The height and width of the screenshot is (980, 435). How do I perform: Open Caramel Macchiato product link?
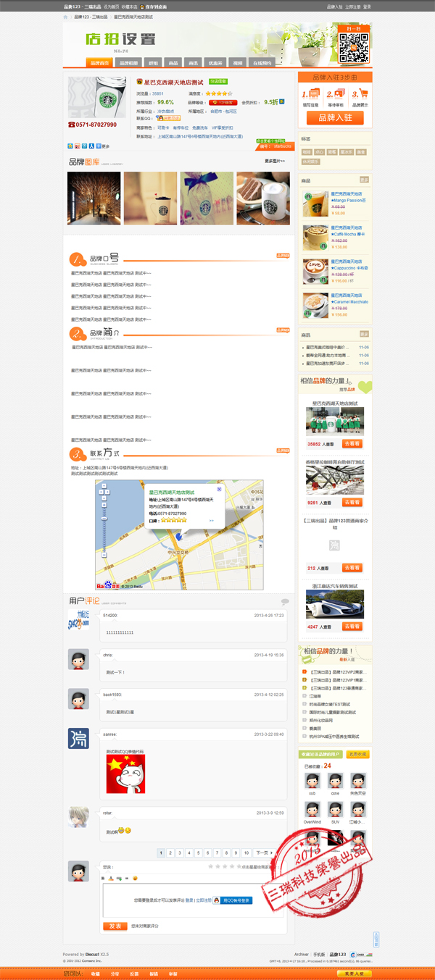[349, 302]
